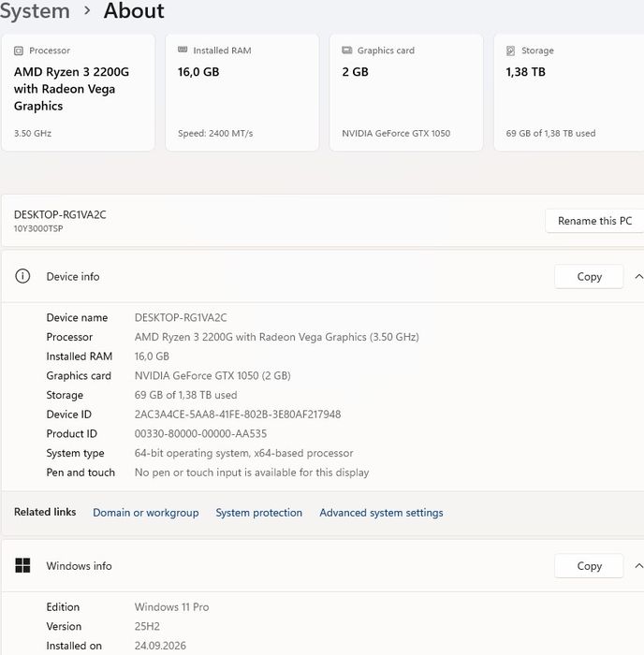Click the Storage disk icon
Image resolution: width=644 pixels, height=655 pixels.
tap(511, 51)
